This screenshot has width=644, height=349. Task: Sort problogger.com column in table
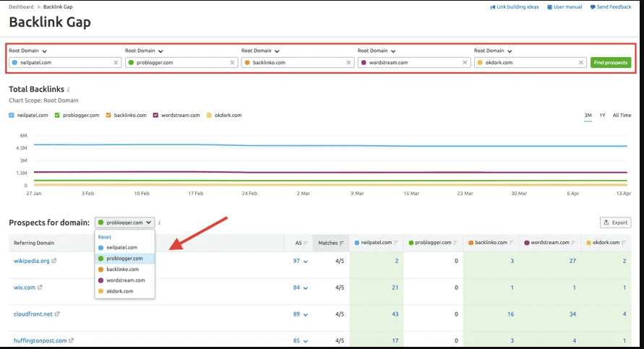pos(455,243)
